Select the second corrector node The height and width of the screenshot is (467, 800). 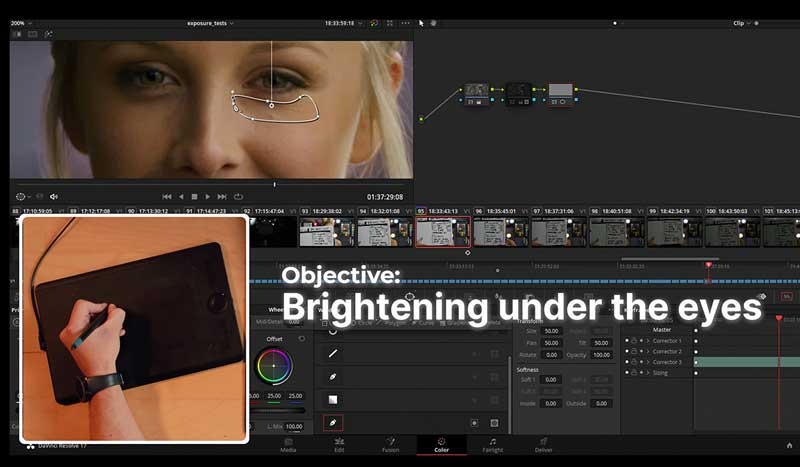click(x=518, y=94)
